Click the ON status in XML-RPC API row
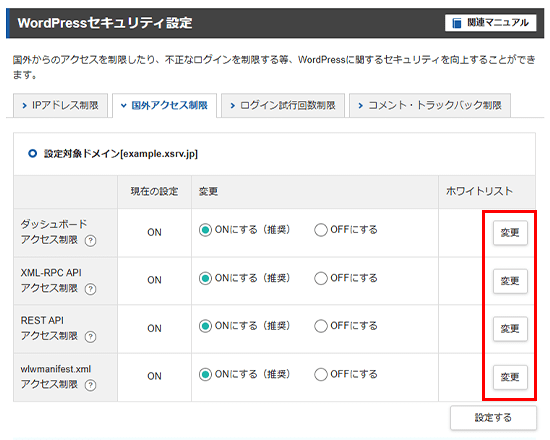The image size is (550, 440). click(x=154, y=280)
